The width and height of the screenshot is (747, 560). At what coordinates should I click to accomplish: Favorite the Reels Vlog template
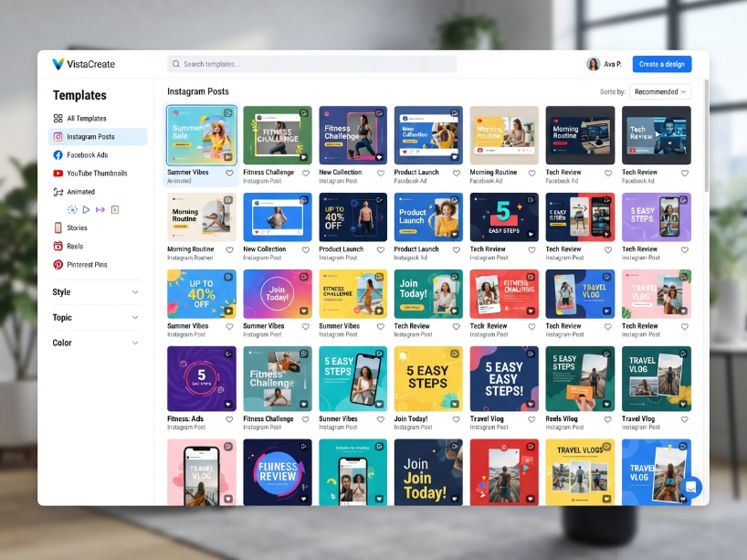(608, 419)
